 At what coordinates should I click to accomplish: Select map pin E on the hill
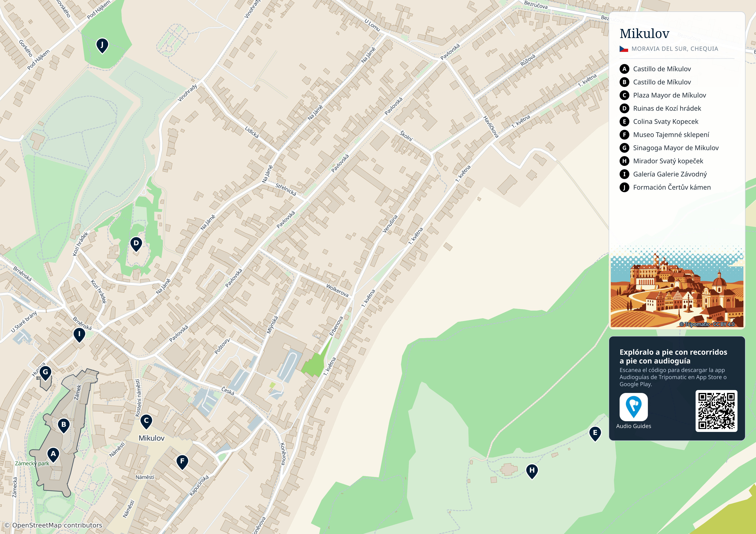[595, 434]
